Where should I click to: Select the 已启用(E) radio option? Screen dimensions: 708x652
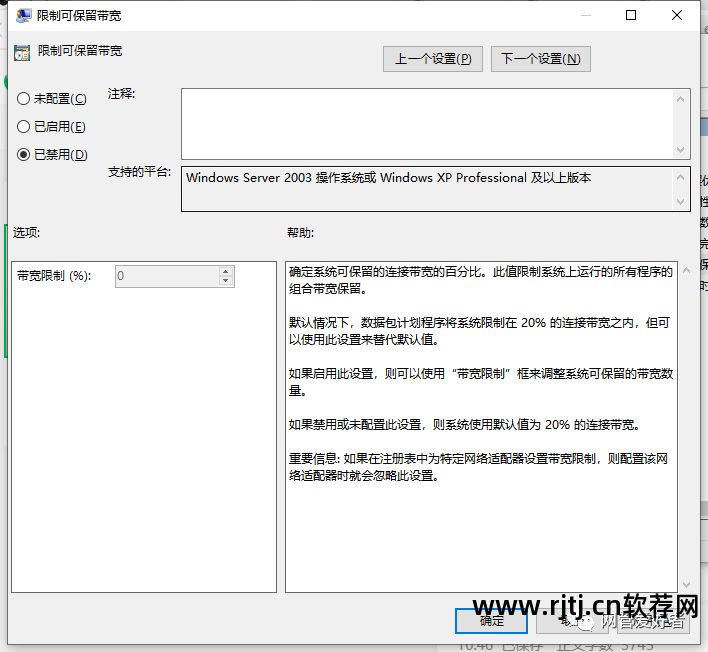pos(51,126)
